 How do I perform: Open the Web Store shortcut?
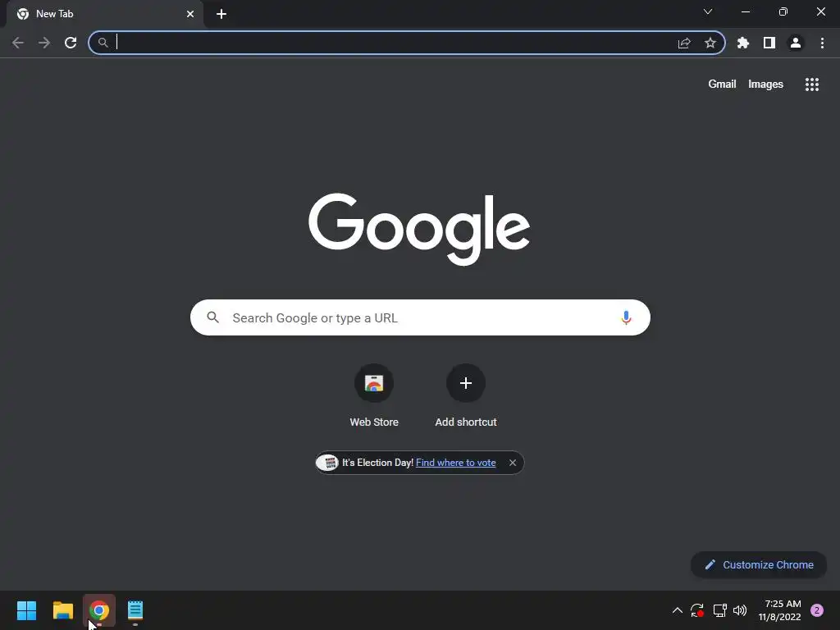click(374, 383)
